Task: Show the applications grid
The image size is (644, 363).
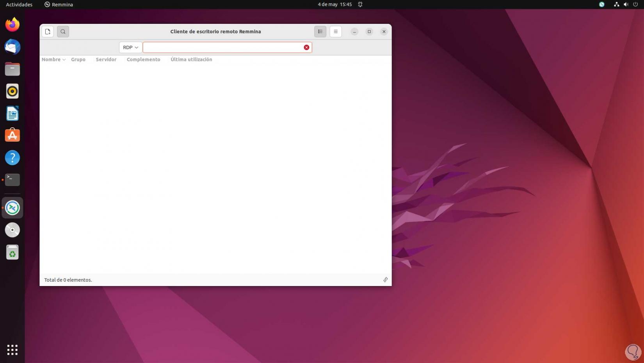Action: pyautogui.click(x=12, y=350)
